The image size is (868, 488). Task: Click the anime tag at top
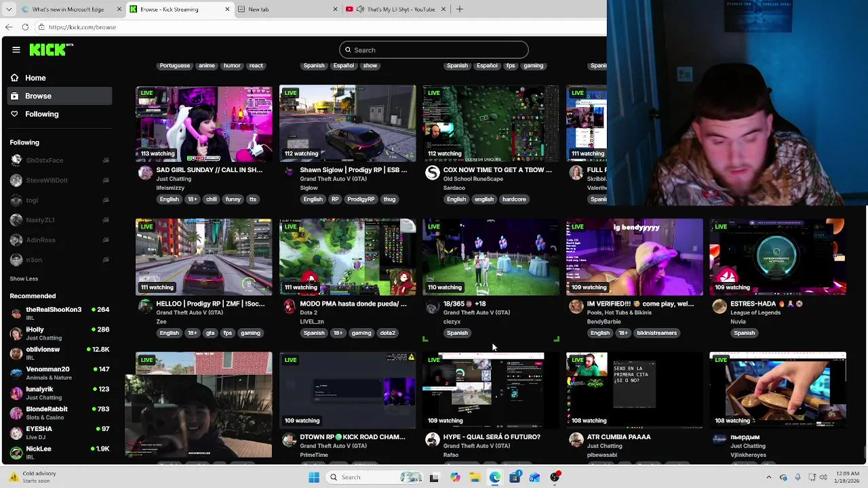point(207,66)
